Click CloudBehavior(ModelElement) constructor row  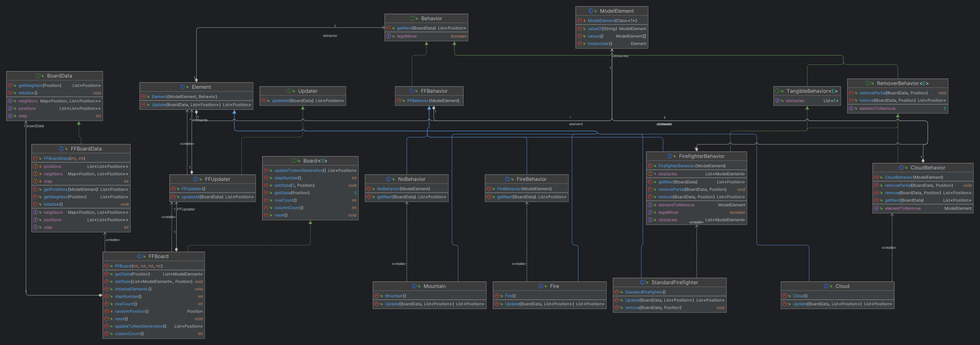pyautogui.click(x=923, y=177)
